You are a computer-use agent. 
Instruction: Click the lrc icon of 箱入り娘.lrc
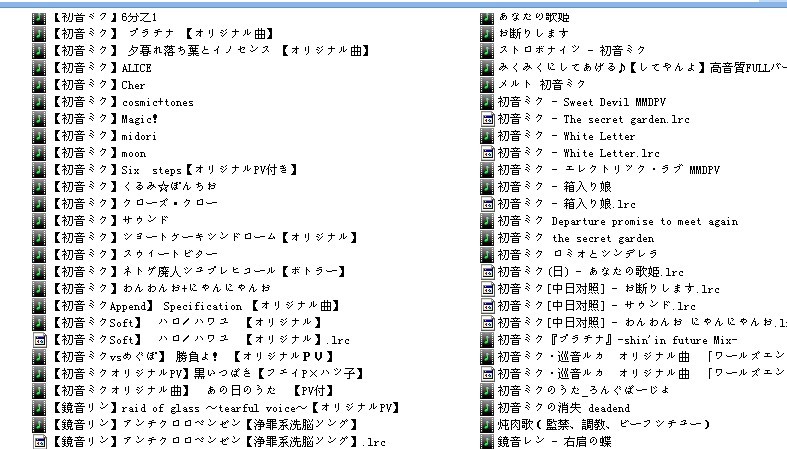pos(487,204)
